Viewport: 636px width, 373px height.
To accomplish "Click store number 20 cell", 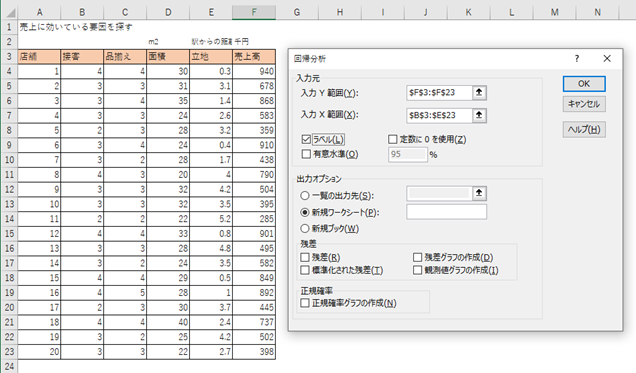I will pos(39,352).
